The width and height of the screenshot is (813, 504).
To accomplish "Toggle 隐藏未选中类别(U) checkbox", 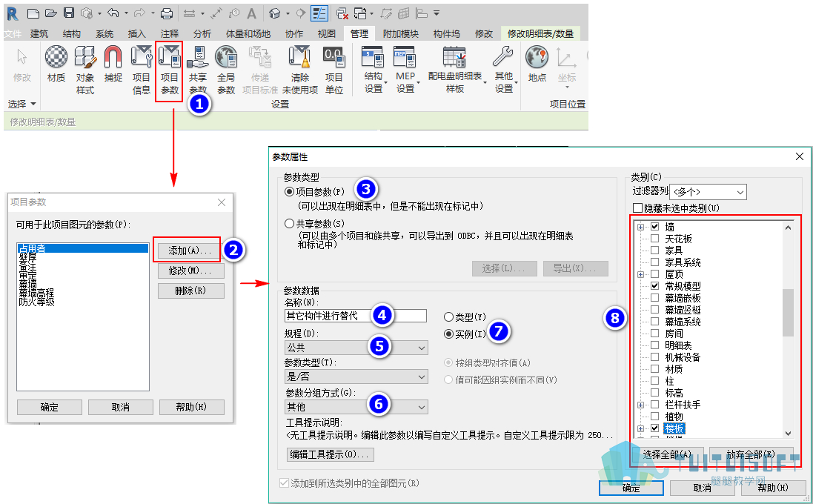I will [638, 208].
